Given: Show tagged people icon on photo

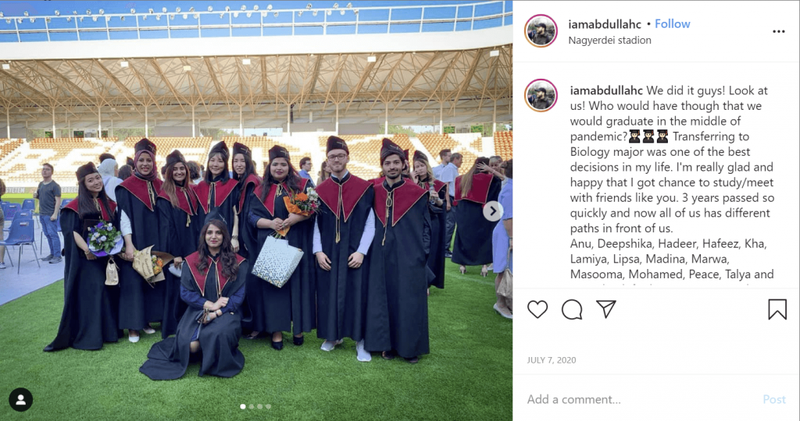Looking at the screenshot, I should click(21, 400).
